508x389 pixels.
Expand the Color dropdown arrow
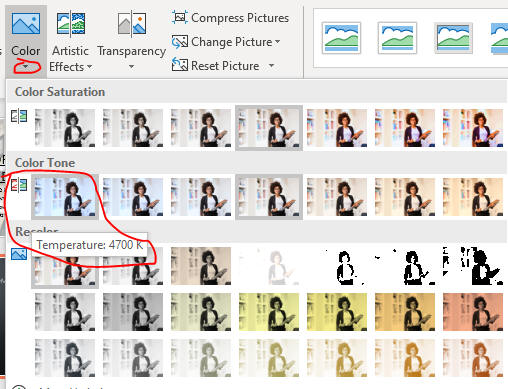tap(26, 67)
